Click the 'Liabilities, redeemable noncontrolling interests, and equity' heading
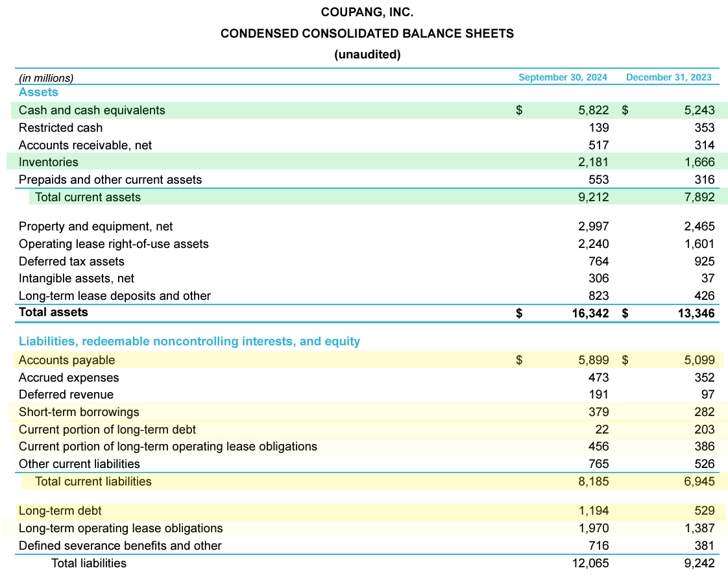The height and width of the screenshot is (577, 728). coord(189,341)
